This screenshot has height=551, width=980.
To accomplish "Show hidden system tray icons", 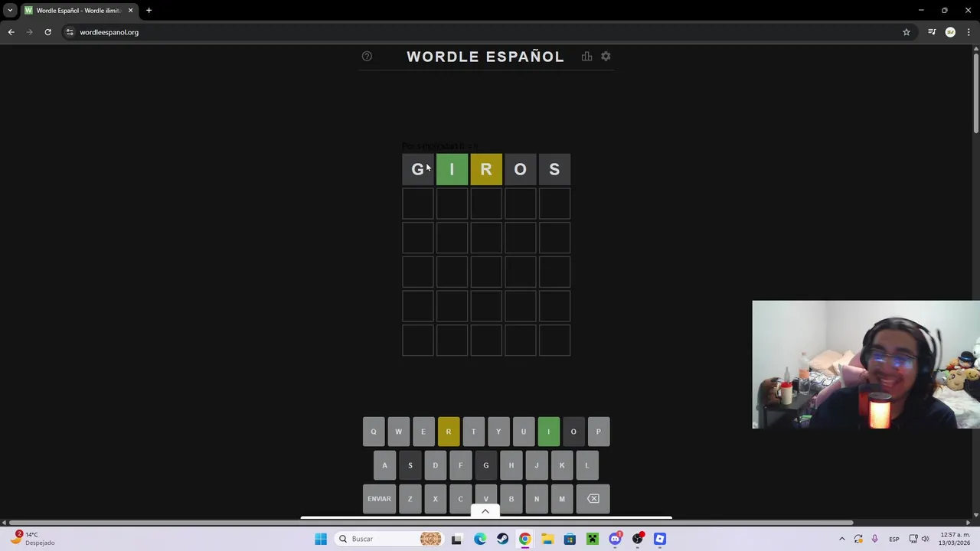I will [841, 539].
